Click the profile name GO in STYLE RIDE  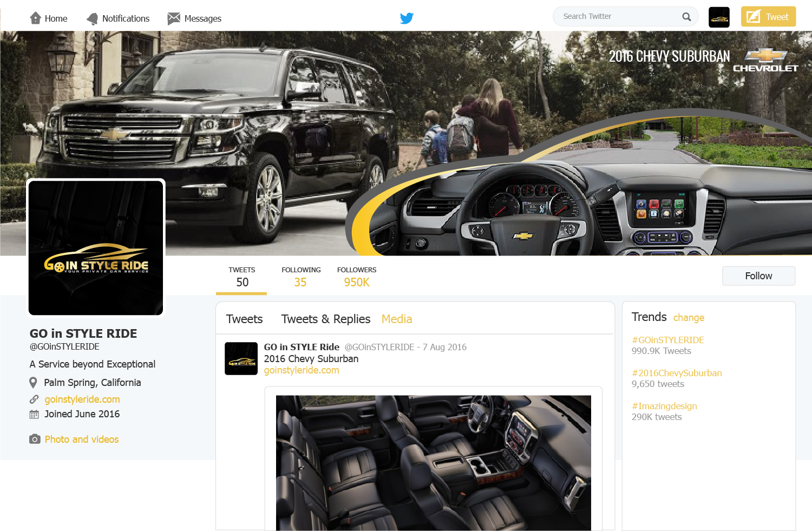(x=83, y=333)
